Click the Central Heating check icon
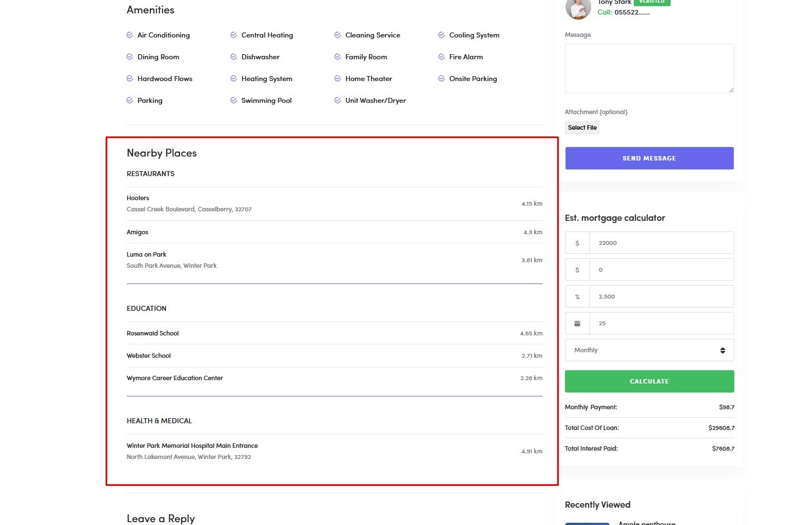The height and width of the screenshot is (525, 812). (234, 35)
